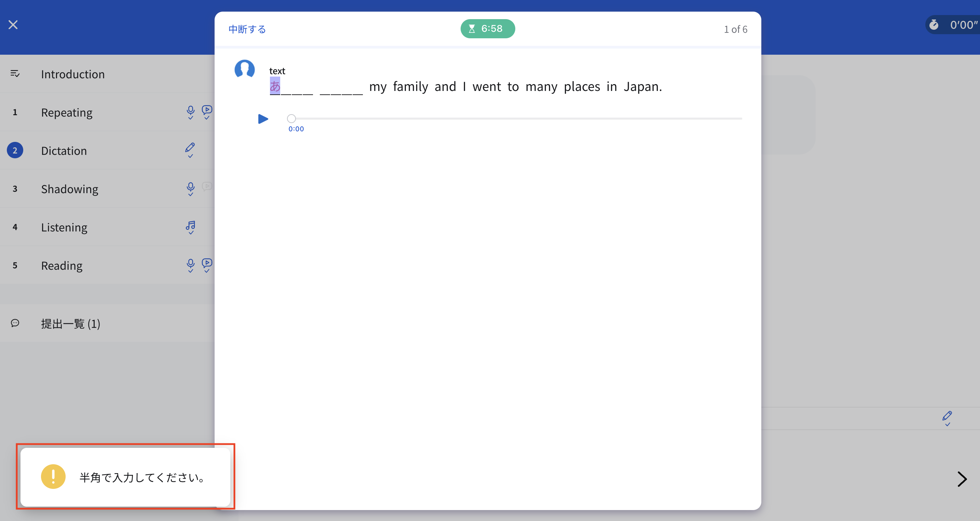Click the music note icon for Listening
Screen dimensions: 980x521
click(191, 227)
